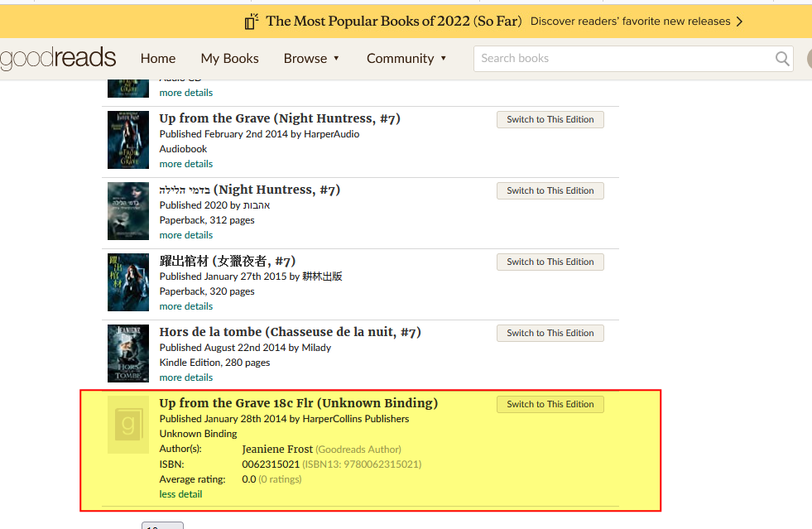
Task: Click Published January 28th 2014 by HarperCollins text
Action: (x=284, y=419)
